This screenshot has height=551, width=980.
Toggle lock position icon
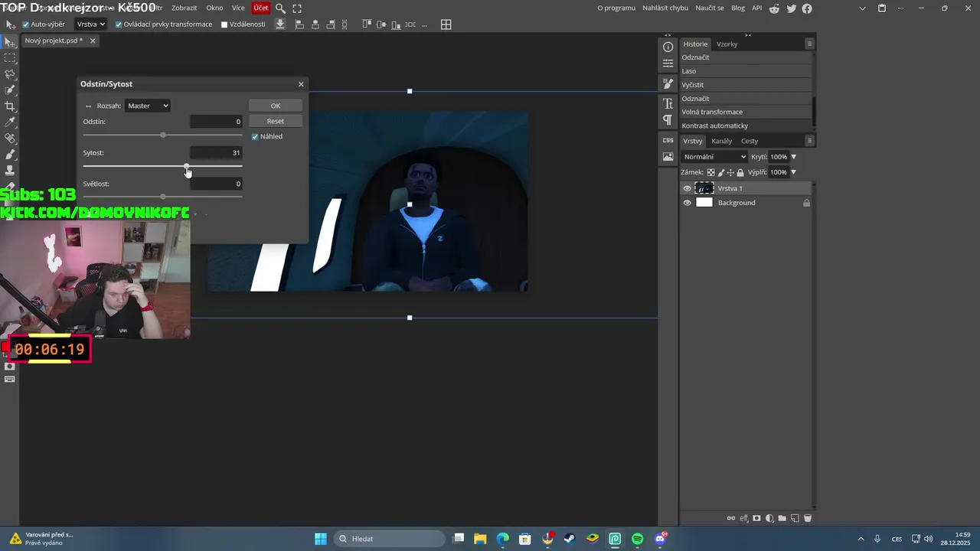point(730,172)
